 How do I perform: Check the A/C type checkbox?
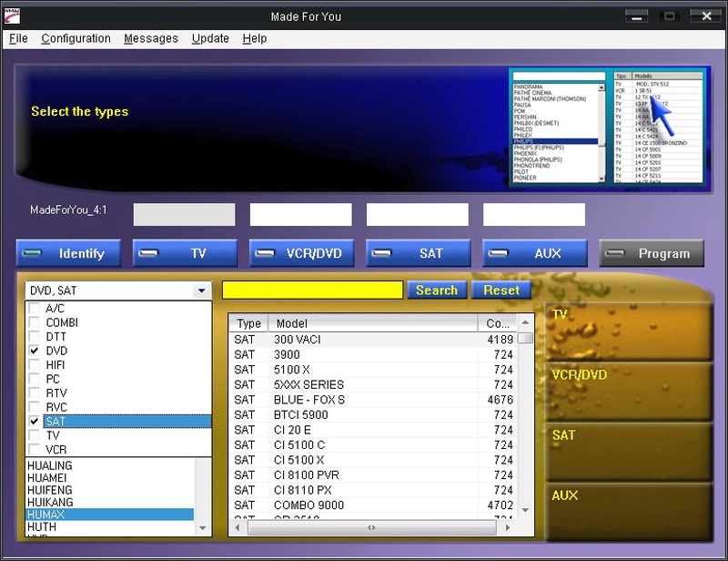tap(35, 309)
